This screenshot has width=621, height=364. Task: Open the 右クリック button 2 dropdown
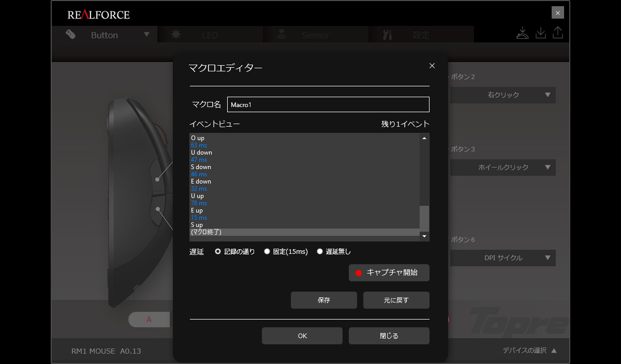coord(503,95)
